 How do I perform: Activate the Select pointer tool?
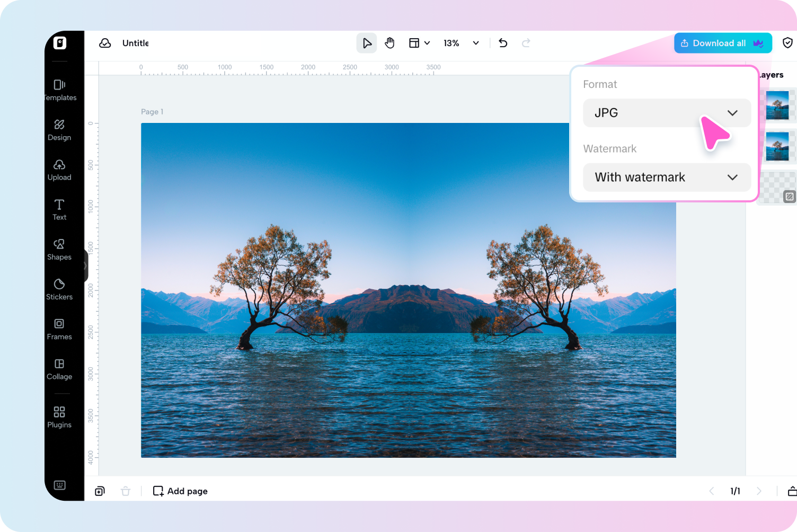click(367, 43)
